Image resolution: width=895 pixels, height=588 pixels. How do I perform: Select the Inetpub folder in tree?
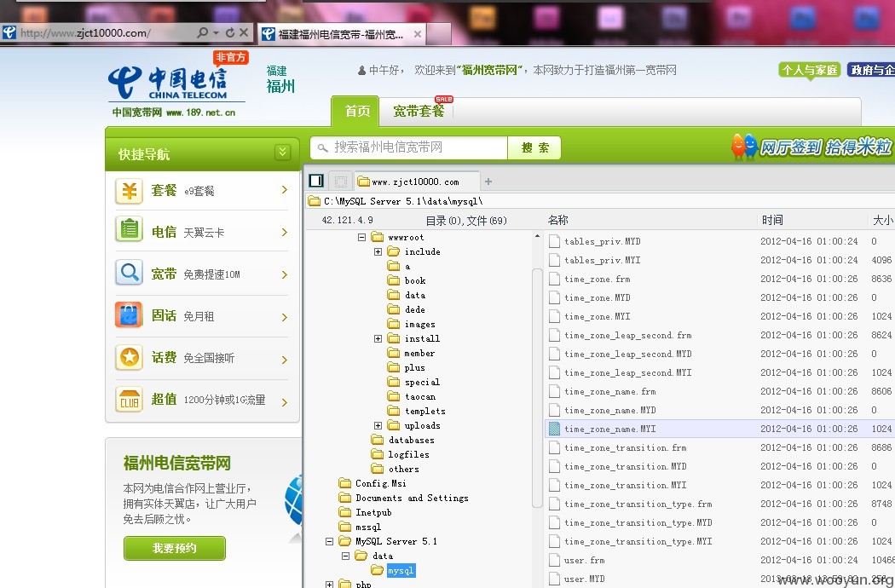pyautogui.click(x=373, y=513)
